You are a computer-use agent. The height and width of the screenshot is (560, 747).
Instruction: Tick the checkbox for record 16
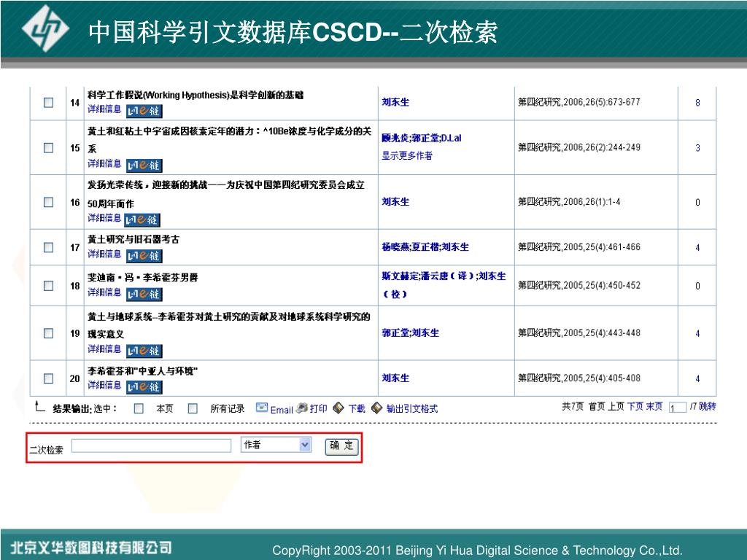point(49,203)
